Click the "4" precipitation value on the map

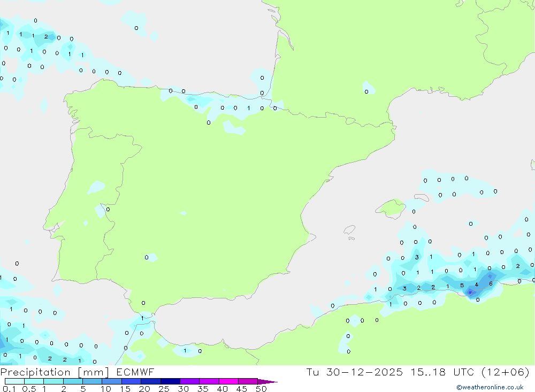pyautogui.click(x=476, y=285)
